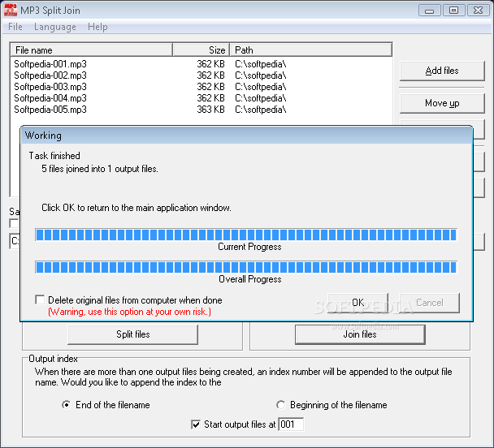The image size is (494, 448).
Task: Select Softpedia-005.mp3 in the file list
Action: click(50, 110)
